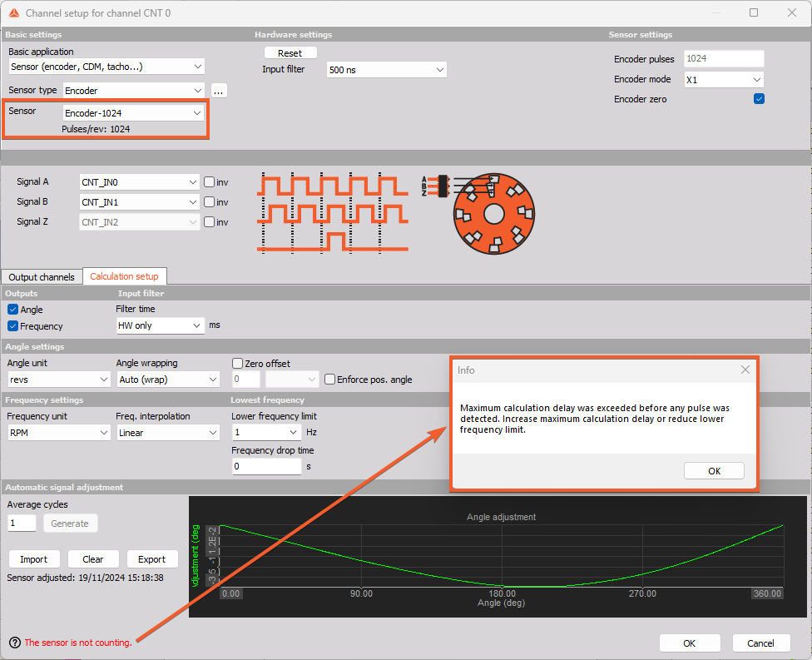The height and width of the screenshot is (660, 812).
Task: Click the main OK button
Action: click(689, 643)
